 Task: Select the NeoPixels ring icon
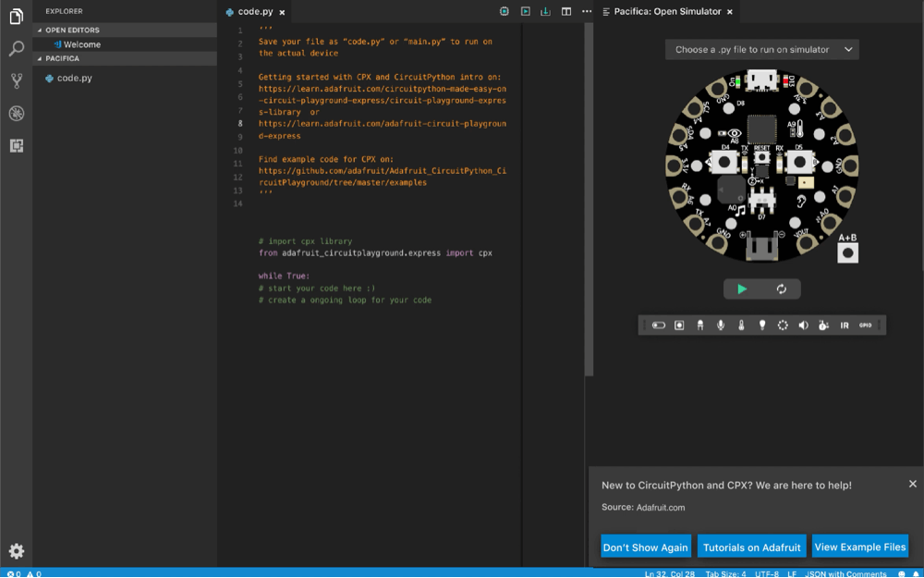[x=783, y=325]
